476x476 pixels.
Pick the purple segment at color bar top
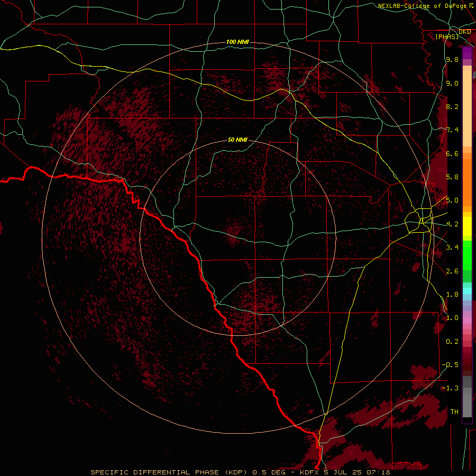tap(467, 53)
